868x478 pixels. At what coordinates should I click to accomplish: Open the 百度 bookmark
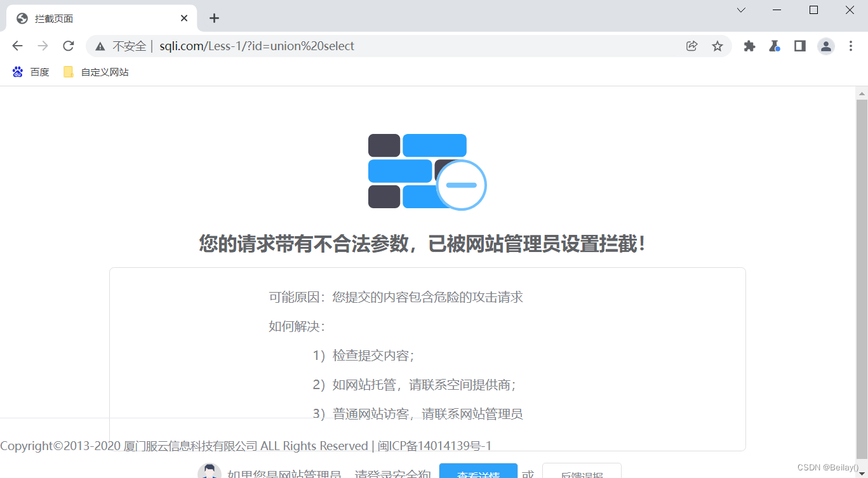[30, 72]
